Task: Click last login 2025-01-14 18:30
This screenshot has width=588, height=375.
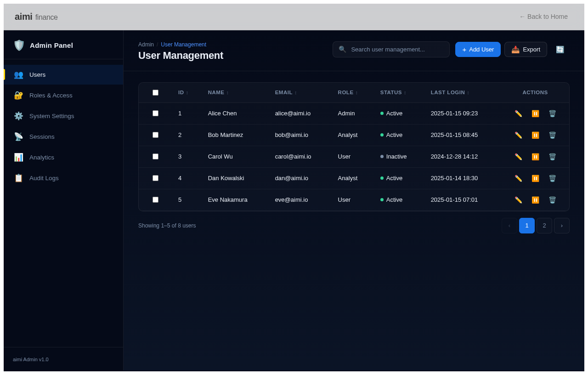Action: [x=454, y=178]
